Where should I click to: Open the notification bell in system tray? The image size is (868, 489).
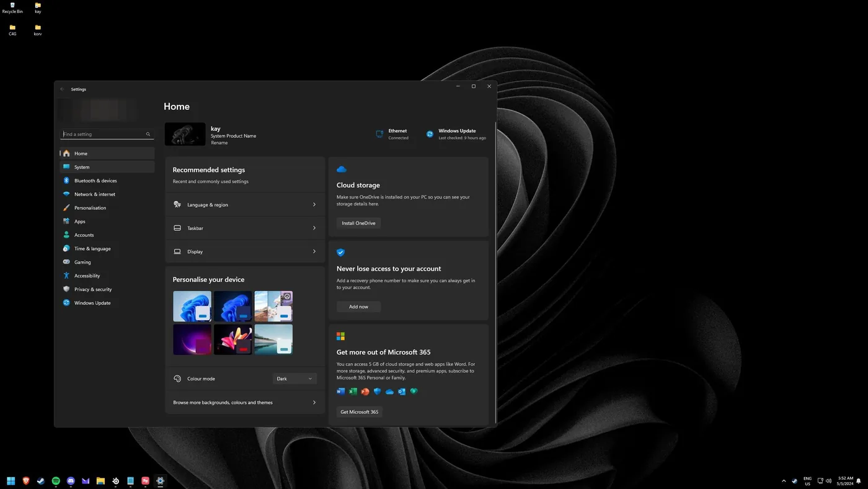tap(859, 481)
